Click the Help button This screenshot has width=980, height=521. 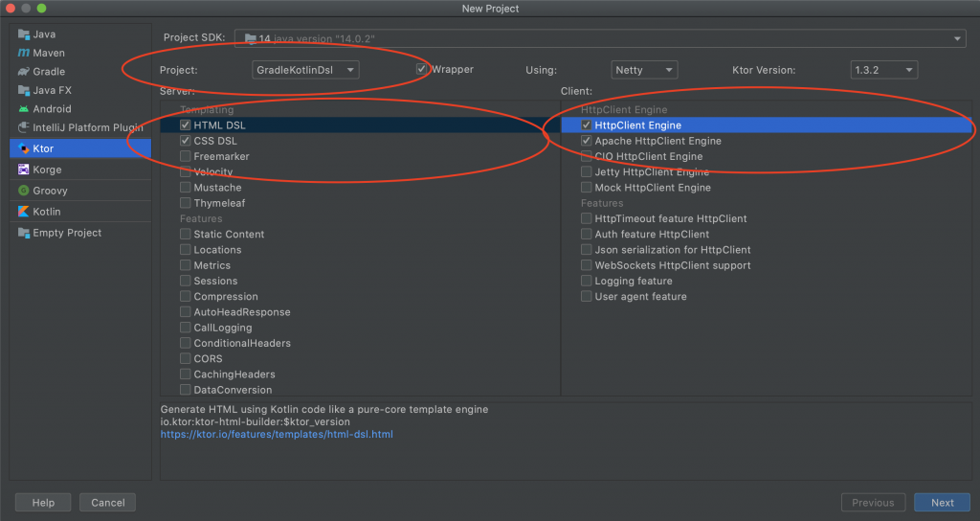tap(43, 502)
